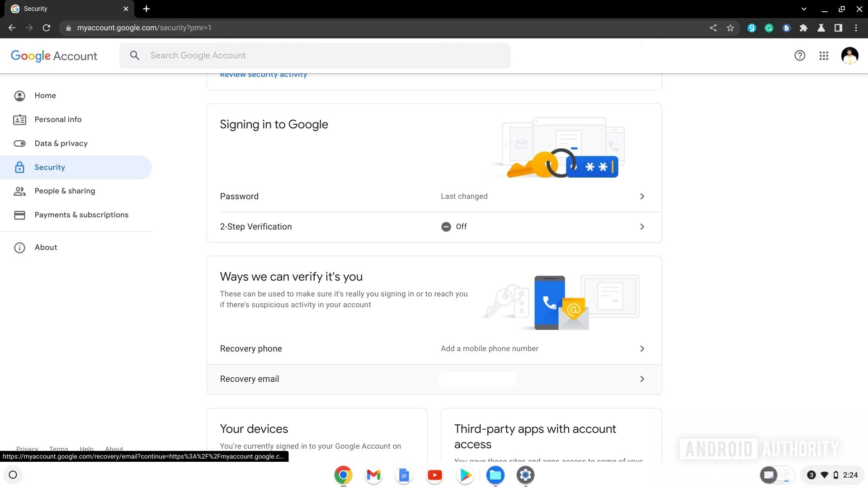
Task: Open Data & privacy section
Action: pyautogui.click(x=61, y=143)
